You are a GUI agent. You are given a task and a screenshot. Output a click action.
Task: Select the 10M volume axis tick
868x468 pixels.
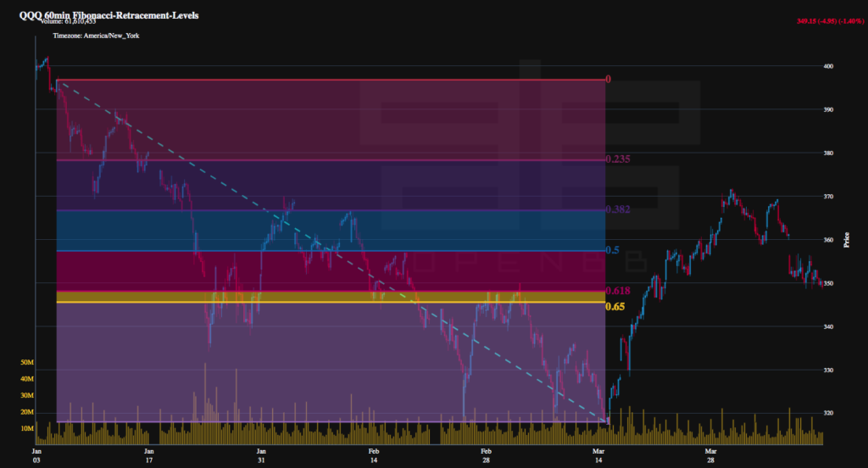[x=26, y=429]
